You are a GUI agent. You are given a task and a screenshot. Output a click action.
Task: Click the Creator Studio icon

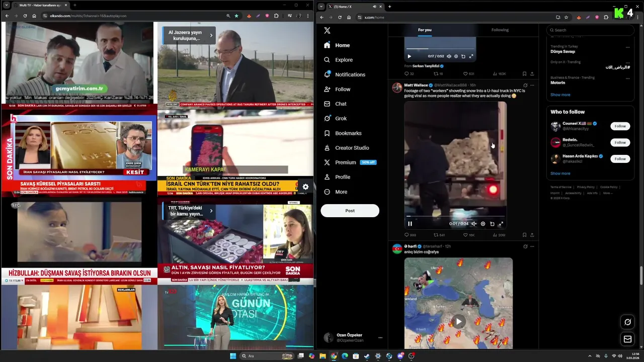327,148
